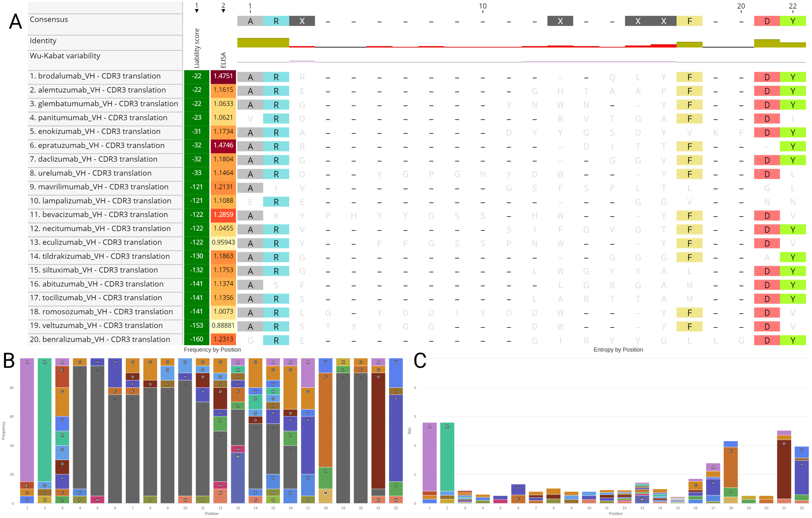812x518 pixels.
Task: Click the ELISA value 1.2859 cell
Action: (x=223, y=215)
